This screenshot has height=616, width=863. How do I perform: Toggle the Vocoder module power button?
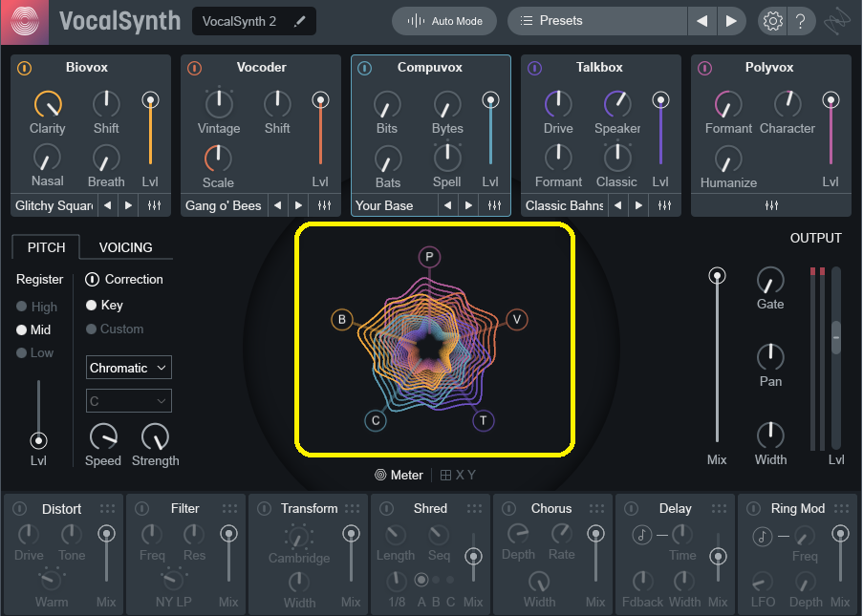[x=194, y=68]
